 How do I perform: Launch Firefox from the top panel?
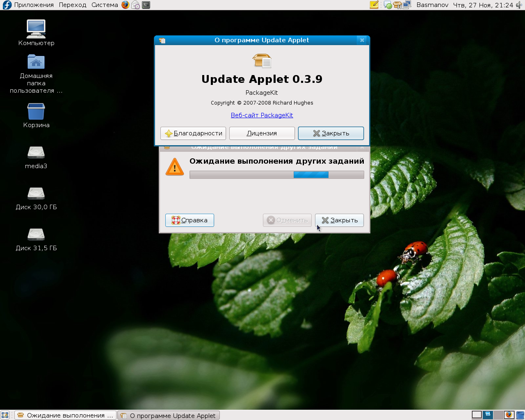tap(125, 5)
